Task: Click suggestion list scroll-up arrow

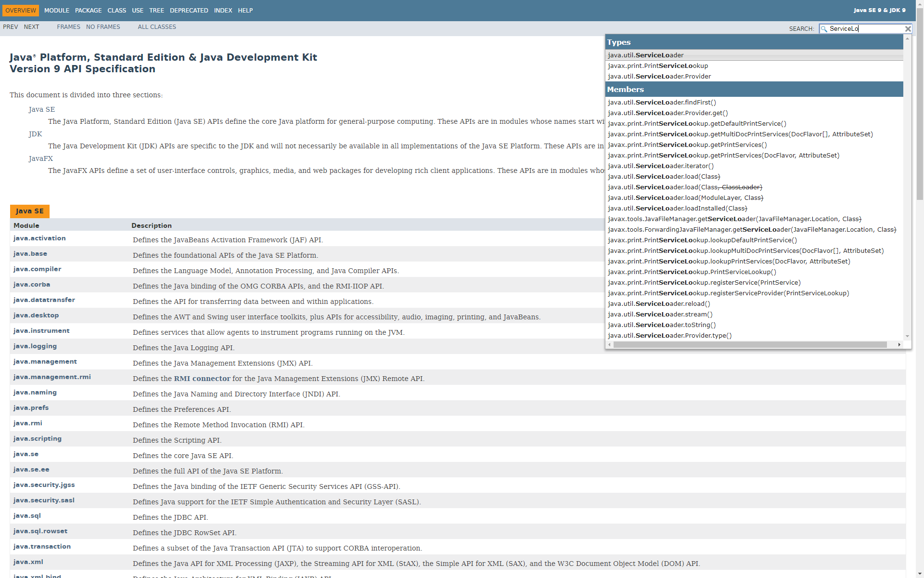Action: [x=907, y=39]
